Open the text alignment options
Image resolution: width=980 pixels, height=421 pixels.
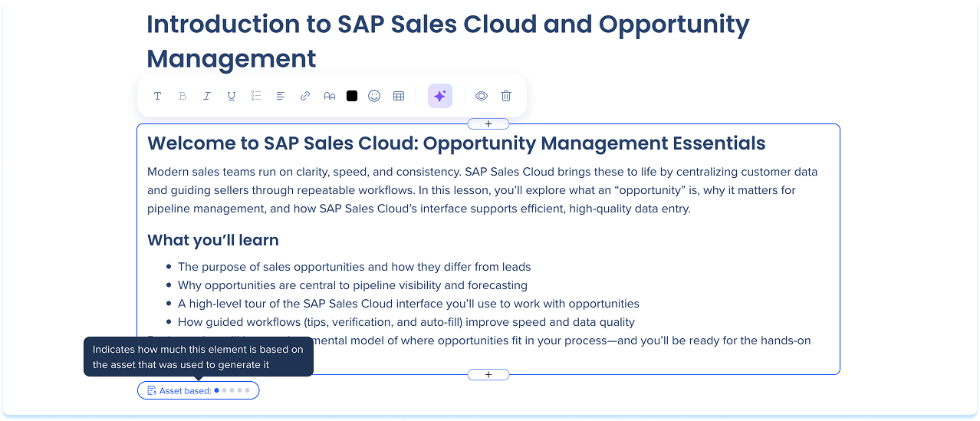[281, 96]
